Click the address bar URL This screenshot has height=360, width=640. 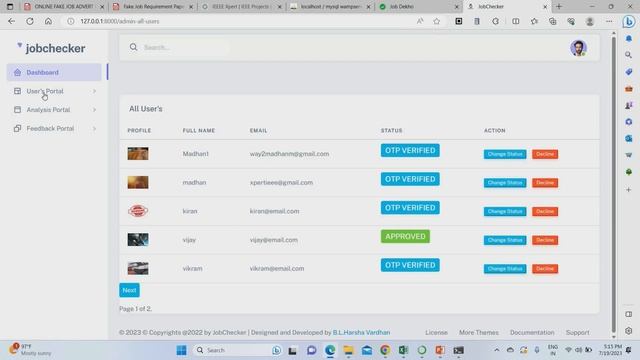pos(120,21)
